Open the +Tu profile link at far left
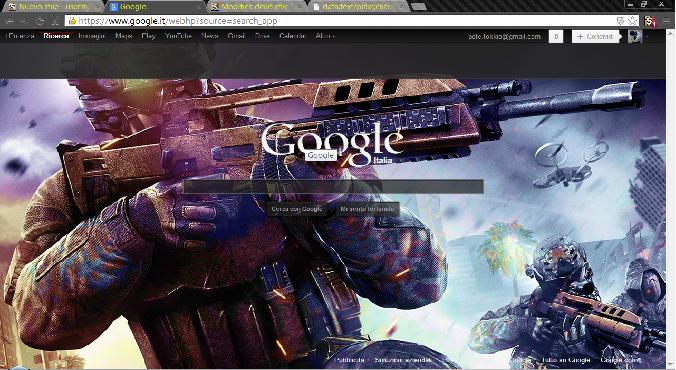This screenshot has height=370, width=676. [x=20, y=36]
